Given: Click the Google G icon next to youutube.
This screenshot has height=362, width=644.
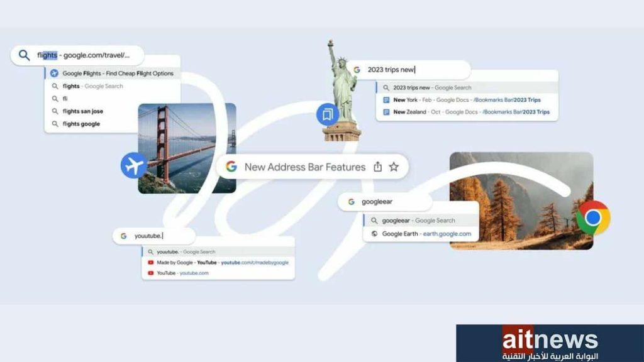Looking at the screenshot, I should pyautogui.click(x=123, y=236).
